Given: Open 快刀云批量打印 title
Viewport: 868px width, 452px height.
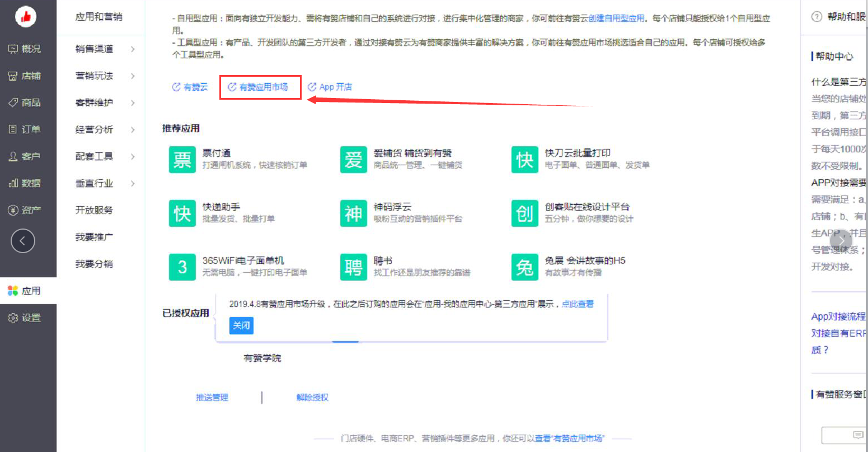Looking at the screenshot, I should (578, 153).
